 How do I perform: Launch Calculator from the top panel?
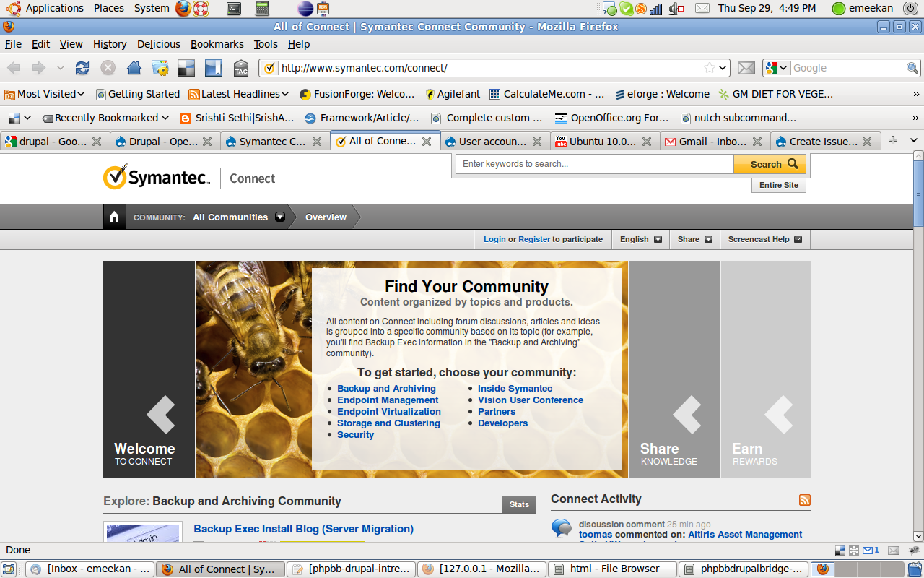pos(262,8)
